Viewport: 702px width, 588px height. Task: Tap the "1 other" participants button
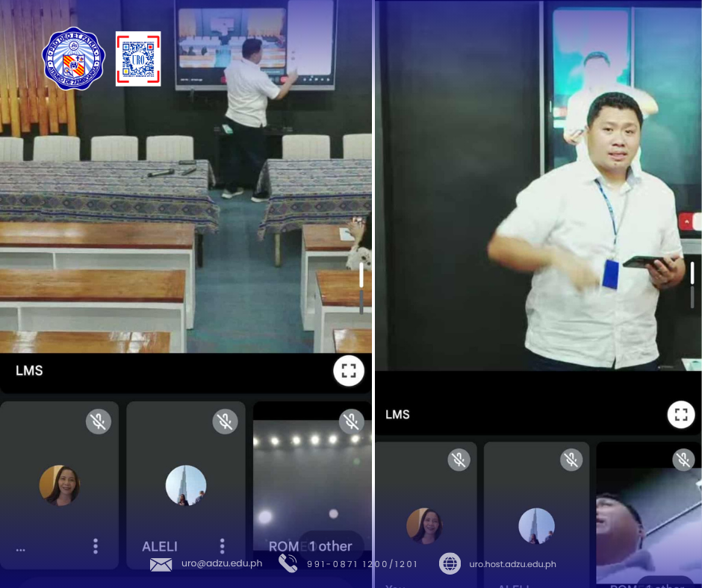pos(331,546)
